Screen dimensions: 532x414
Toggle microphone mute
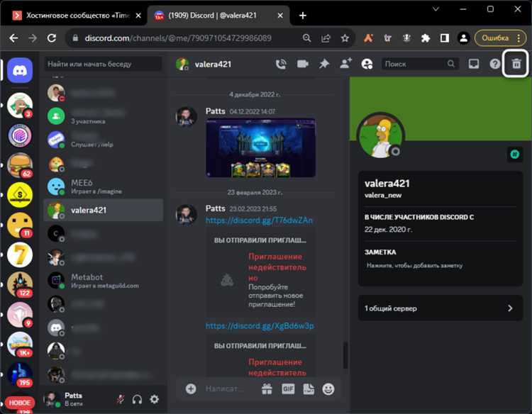121,400
